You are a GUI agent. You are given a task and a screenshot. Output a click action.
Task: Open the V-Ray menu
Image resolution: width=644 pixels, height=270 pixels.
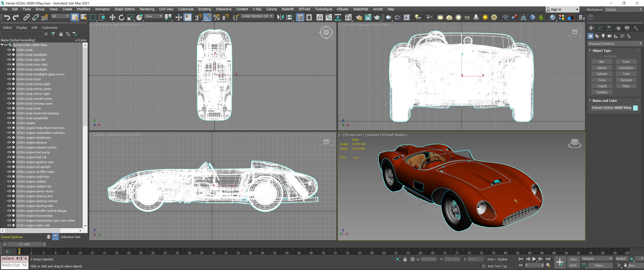(257, 9)
